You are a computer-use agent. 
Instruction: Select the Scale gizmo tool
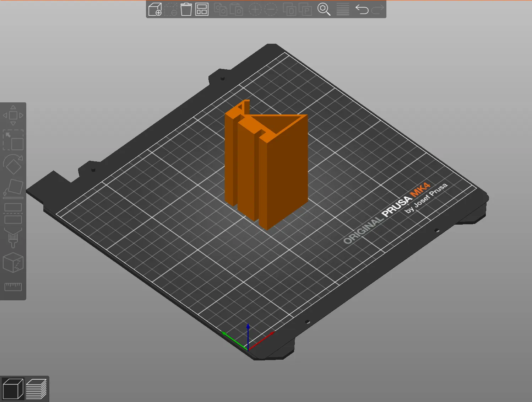(x=13, y=140)
